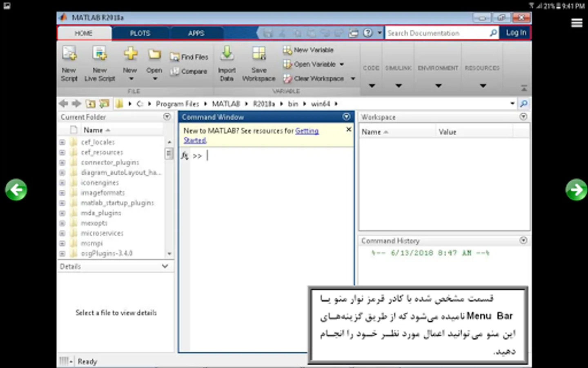Click Open Variable
588x368 pixels.
tap(309, 64)
